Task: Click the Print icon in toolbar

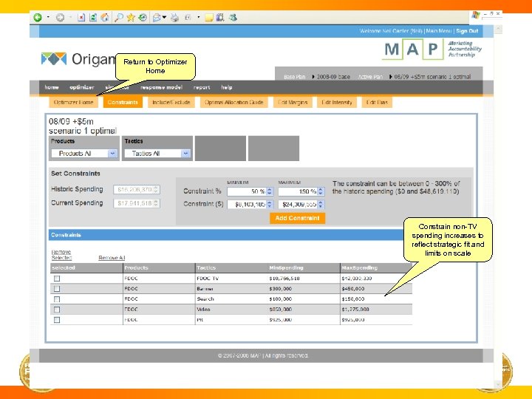Action: coord(174,17)
